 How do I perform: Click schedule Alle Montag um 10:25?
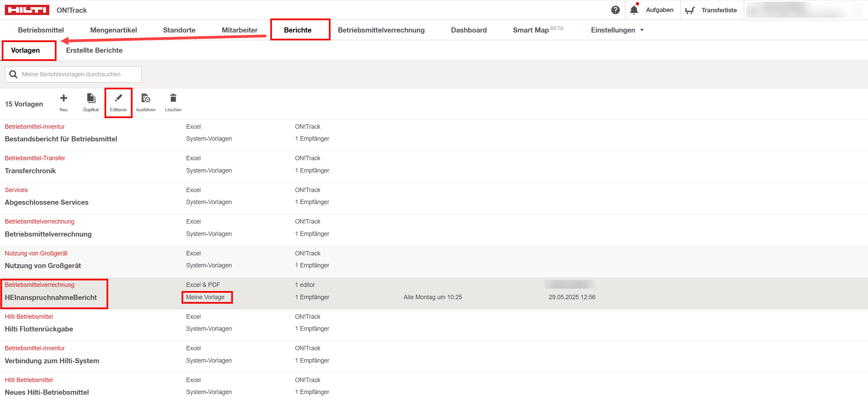433,297
